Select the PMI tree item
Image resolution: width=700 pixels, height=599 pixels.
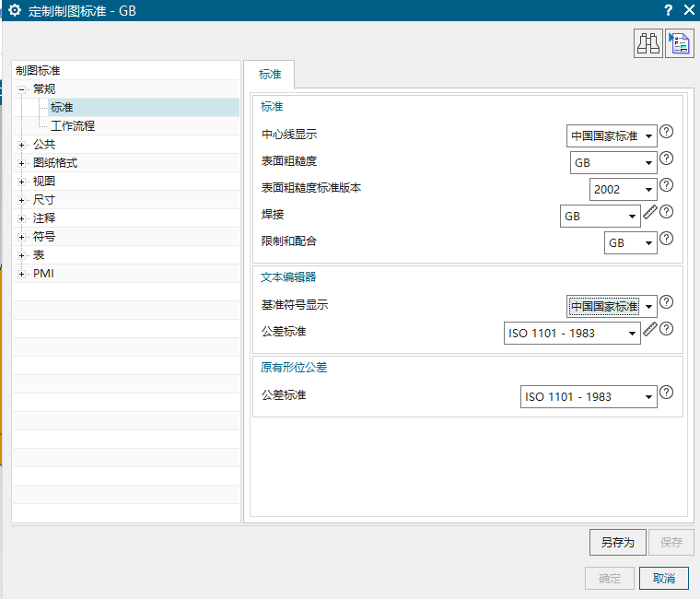click(x=43, y=274)
